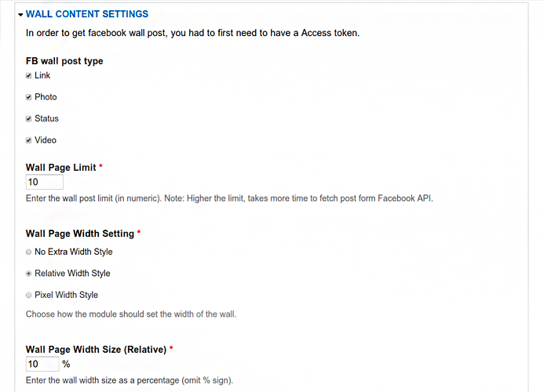The image size is (544, 392).
Task: Click the Video checkbox label text
Action: [x=46, y=140]
